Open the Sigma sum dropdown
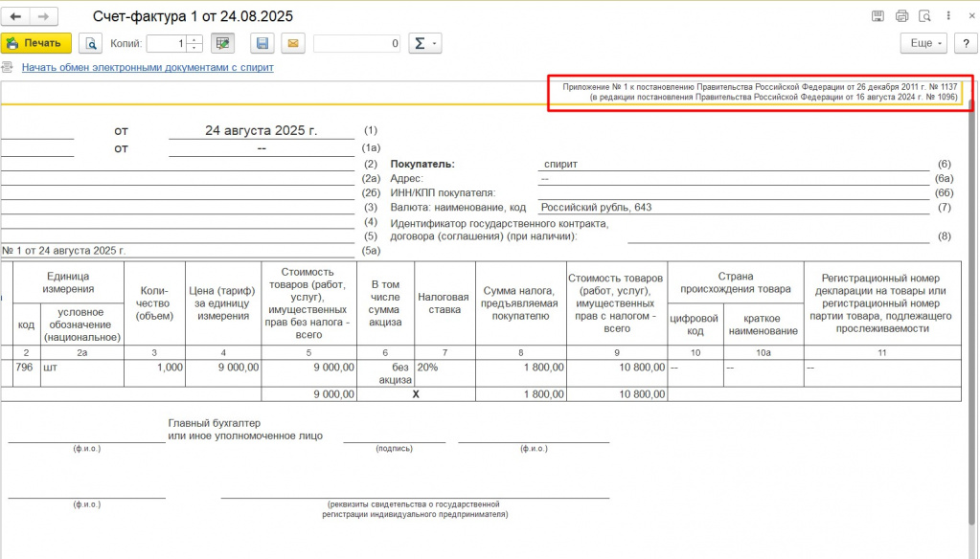The image size is (980, 559). click(425, 43)
